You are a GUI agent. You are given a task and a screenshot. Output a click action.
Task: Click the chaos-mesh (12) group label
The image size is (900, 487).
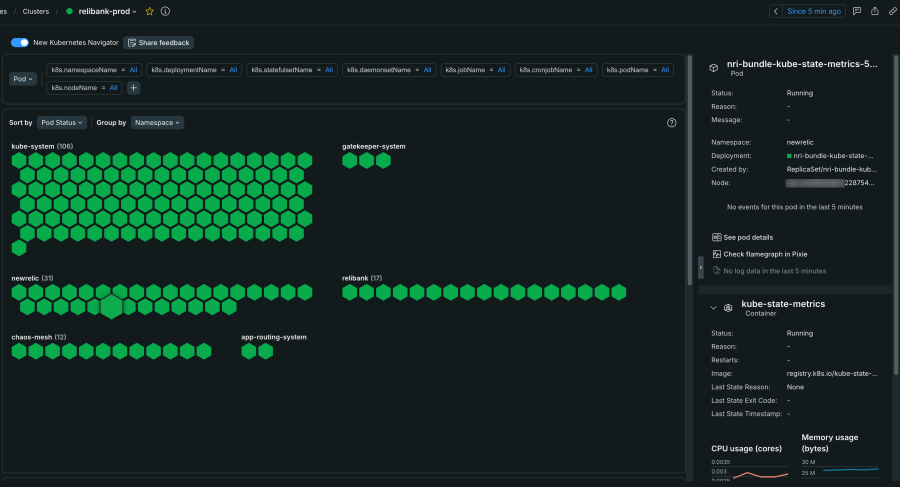[38, 337]
